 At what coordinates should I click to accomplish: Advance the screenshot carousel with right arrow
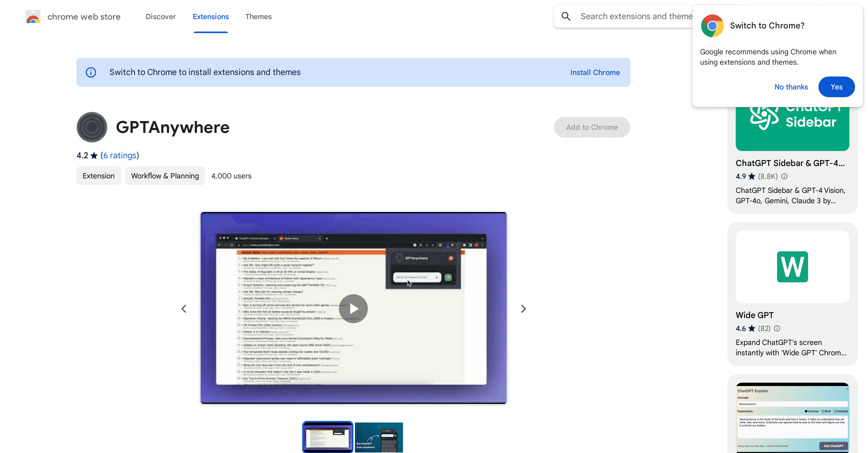(x=523, y=308)
